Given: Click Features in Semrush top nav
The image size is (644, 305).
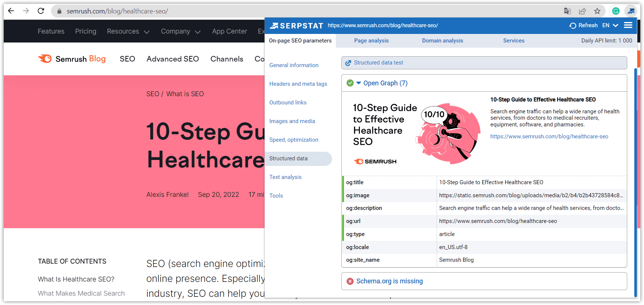Looking at the screenshot, I should pos(51,31).
